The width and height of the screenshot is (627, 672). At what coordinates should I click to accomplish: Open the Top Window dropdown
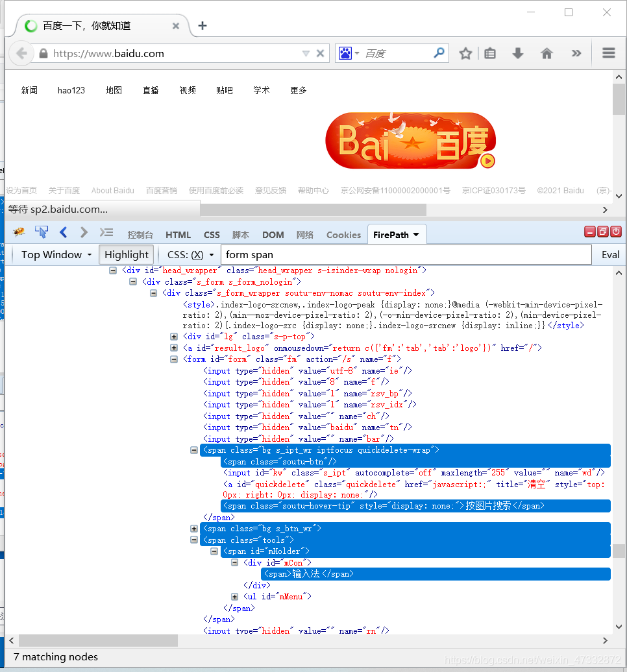click(56, 254)
